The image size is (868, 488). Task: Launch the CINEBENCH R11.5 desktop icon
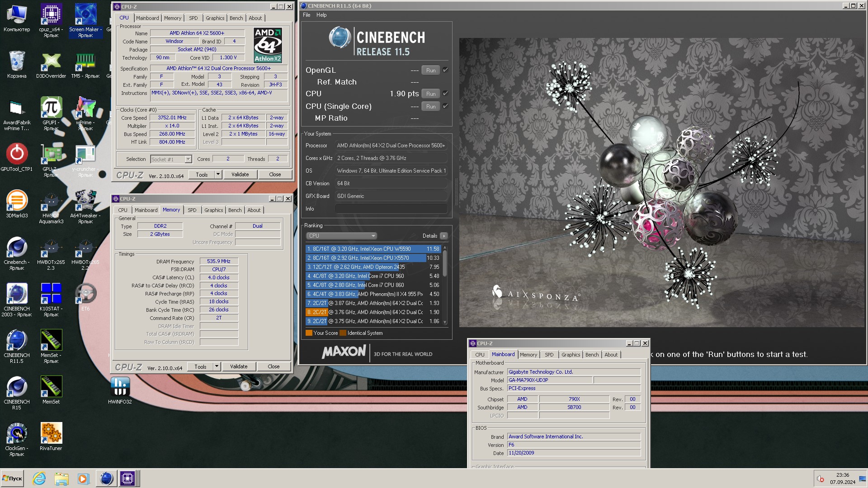point(17,347)
